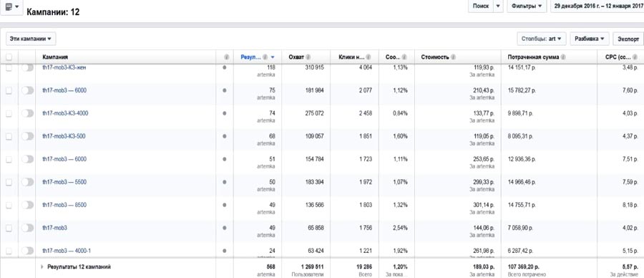644x278 pixels.
Task: Click the sort arrow in the Резул… header
Action: click(273, 57)
